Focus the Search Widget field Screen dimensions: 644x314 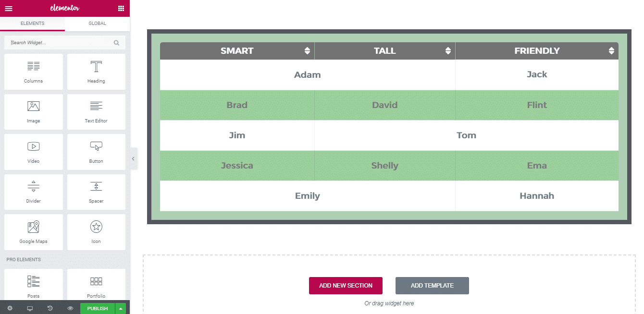61,43
